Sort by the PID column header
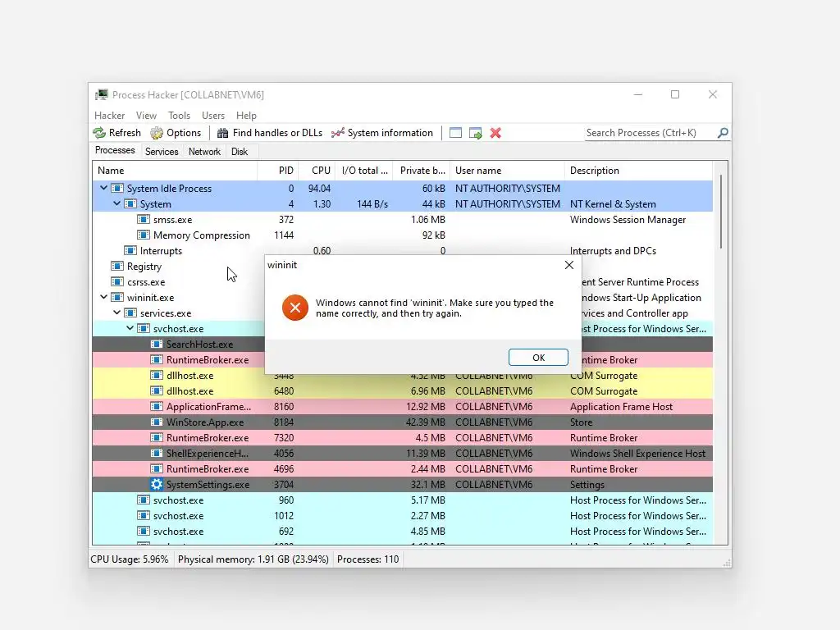This screenshot has height=630, width=840. 277,171
